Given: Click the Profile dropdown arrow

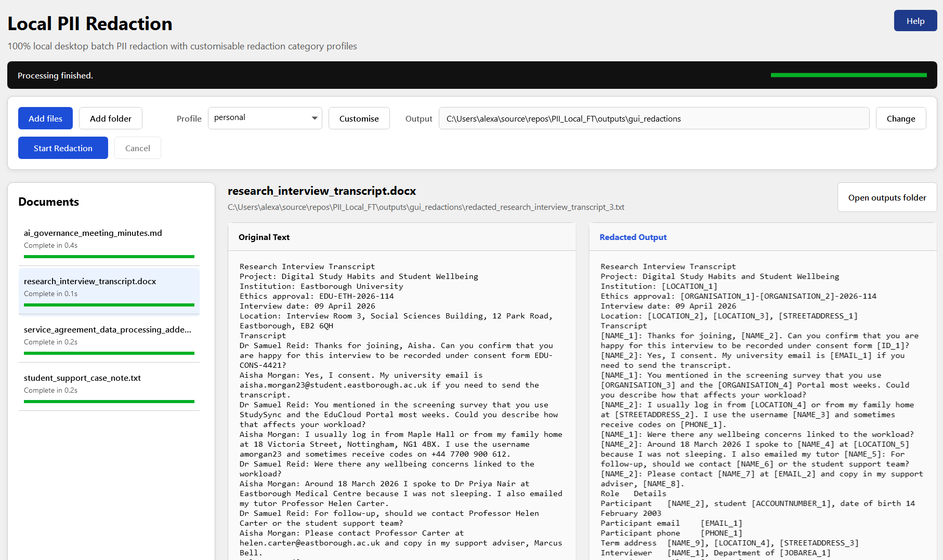Looking at the screenshot, I should tap(315, 118).
